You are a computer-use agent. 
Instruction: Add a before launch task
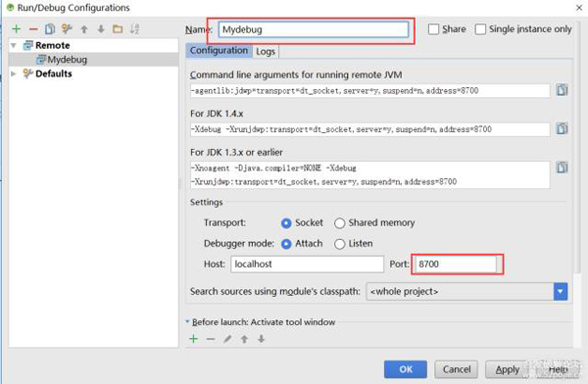[x=193, y=339]
